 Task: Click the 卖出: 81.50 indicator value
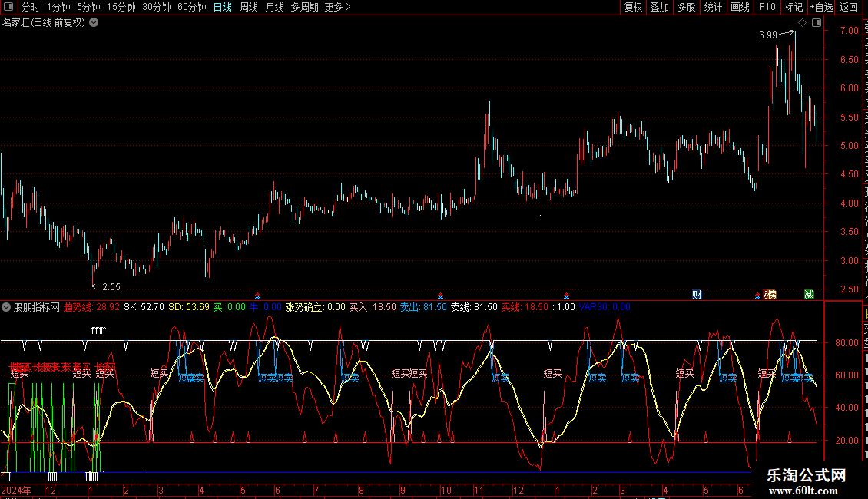click(423, 307)
